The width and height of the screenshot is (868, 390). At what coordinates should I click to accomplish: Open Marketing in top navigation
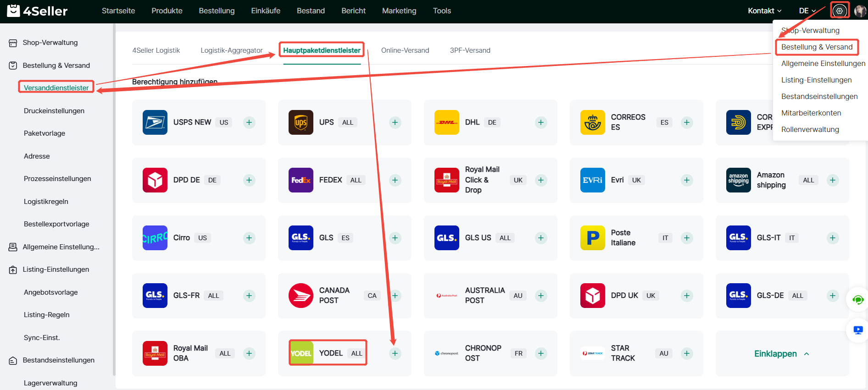pyautogui.click(x=399, y=11)
